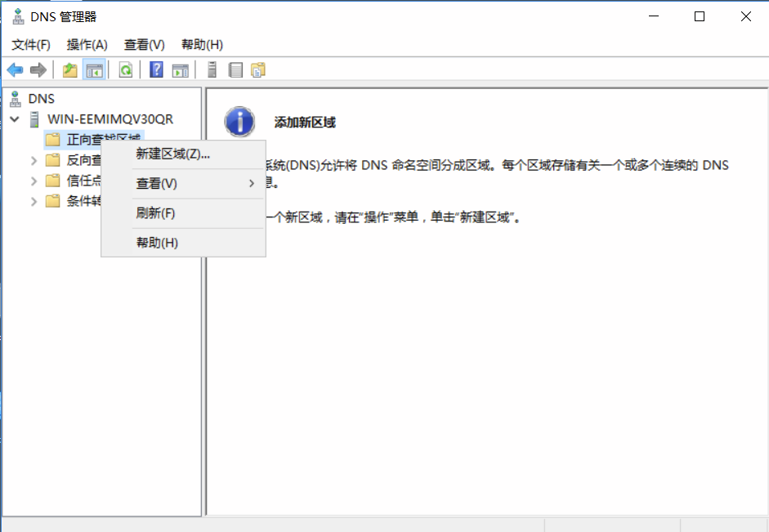Open the 文件(F) menu

[x=31, y=45]
